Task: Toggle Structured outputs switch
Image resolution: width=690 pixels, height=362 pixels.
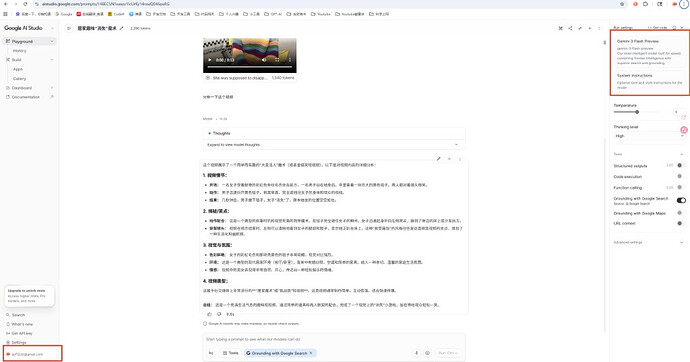Action: coord(681,165)
